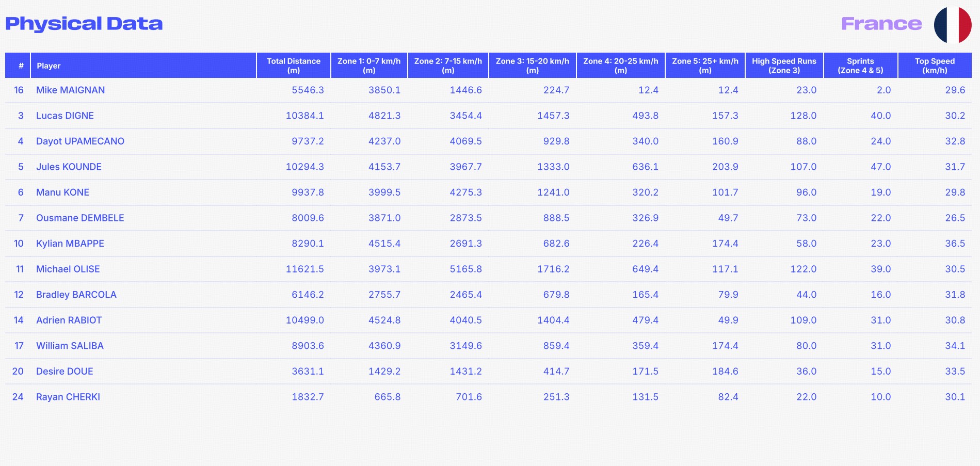Click Mbappe's top speed value 36.5

pos(955,244)
